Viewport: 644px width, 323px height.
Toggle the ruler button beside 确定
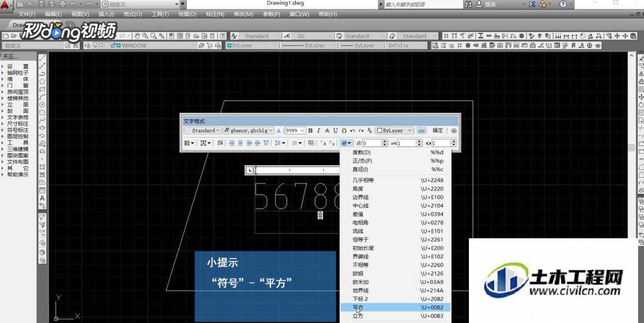tap(421, 131)
